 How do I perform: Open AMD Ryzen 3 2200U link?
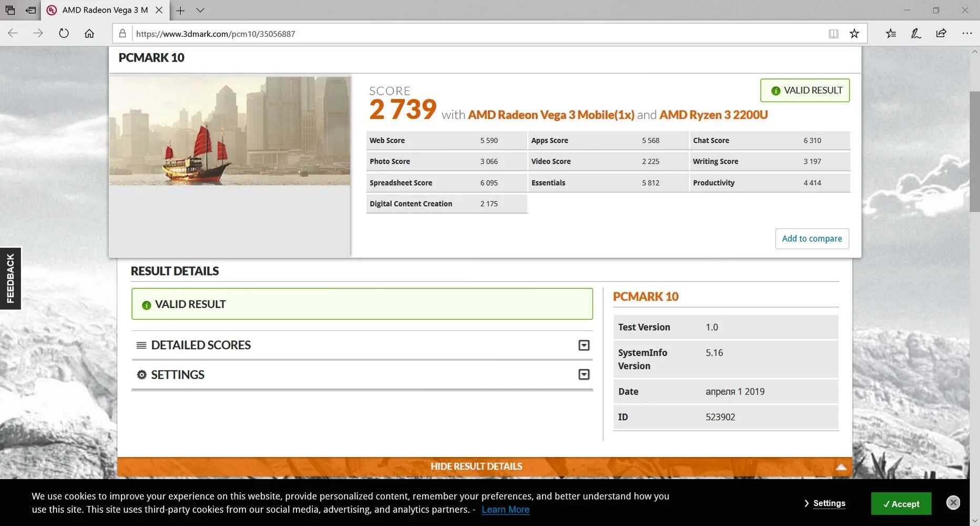[713, 115]
